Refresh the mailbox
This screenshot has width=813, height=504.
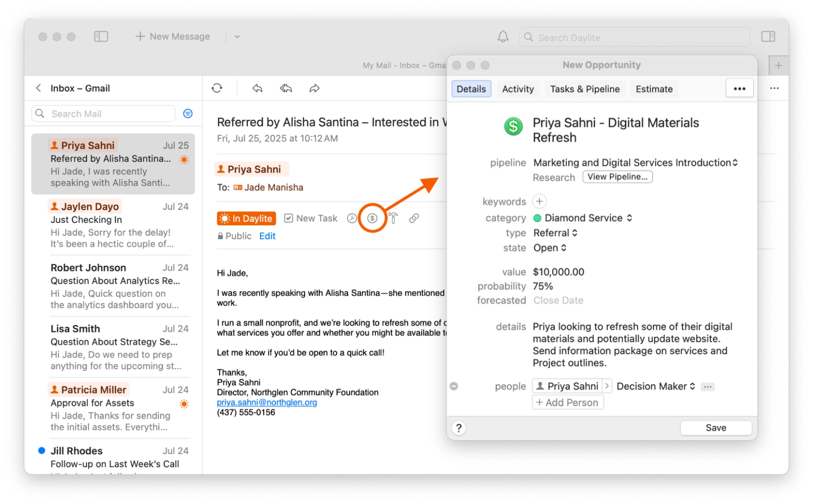217,88
